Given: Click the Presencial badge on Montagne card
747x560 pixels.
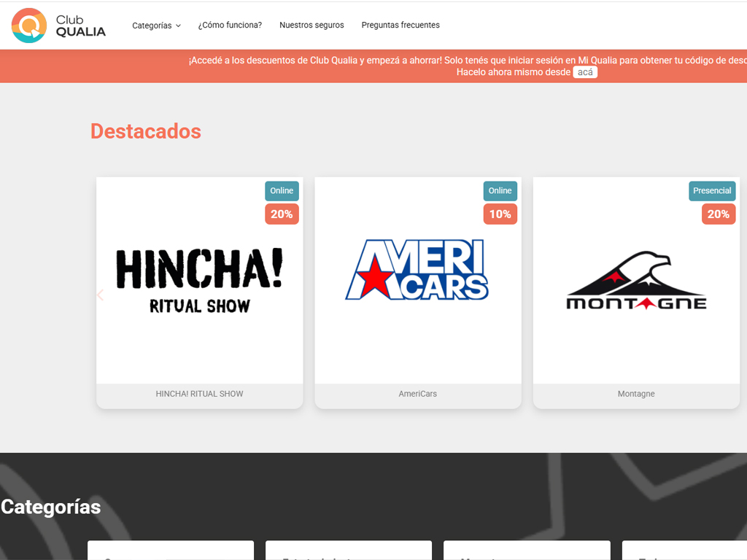Looking at the screenshot, I should point(712,191).
